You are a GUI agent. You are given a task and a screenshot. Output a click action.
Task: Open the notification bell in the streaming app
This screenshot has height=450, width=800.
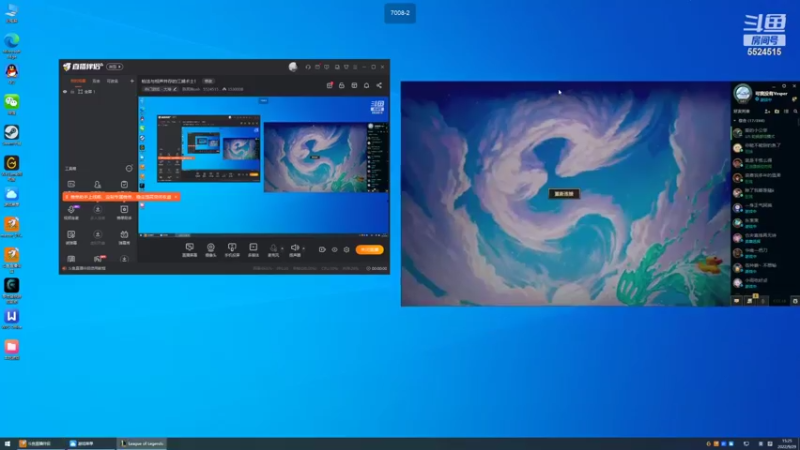click(x=366, y=85)
